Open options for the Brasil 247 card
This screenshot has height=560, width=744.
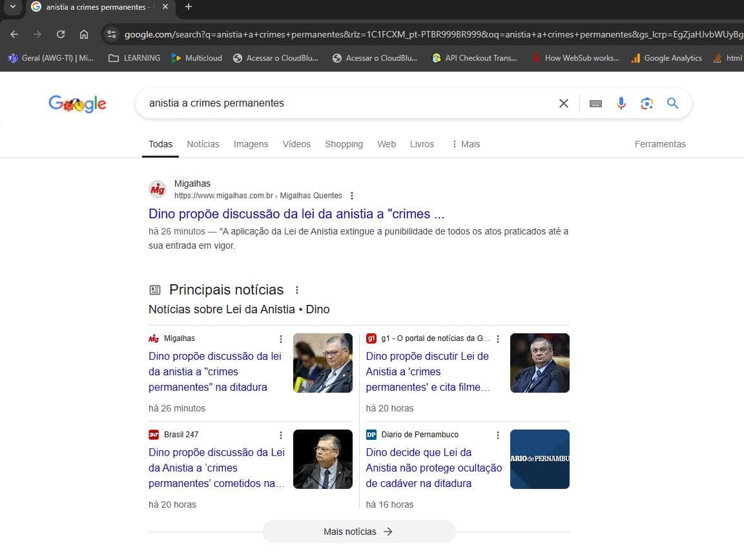[x=281, y=435]
